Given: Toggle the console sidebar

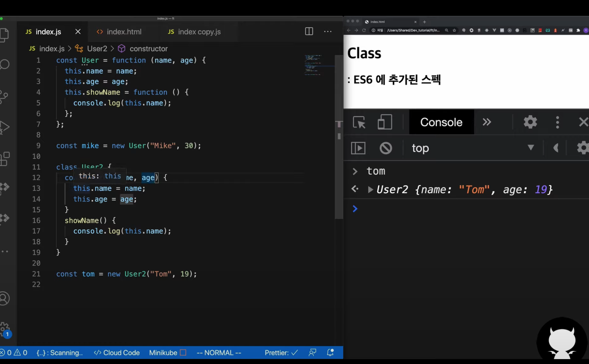Looking at the screenshot, I should coord(358,148).
